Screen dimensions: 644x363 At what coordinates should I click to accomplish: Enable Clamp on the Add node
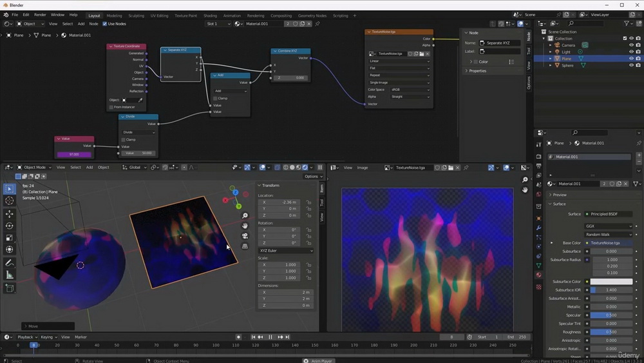215,98
